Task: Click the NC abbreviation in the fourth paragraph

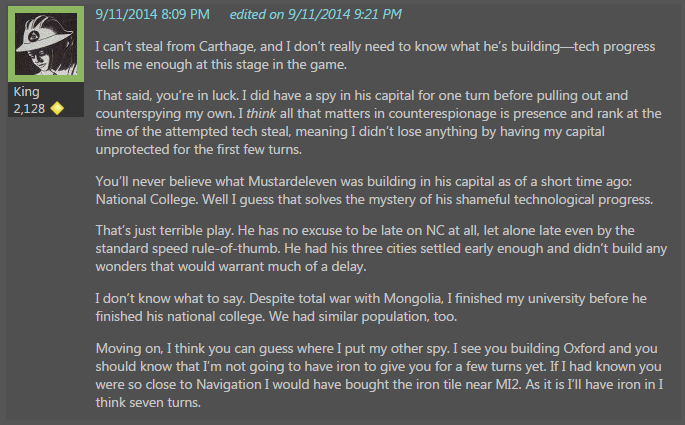Action: (435, 231)
